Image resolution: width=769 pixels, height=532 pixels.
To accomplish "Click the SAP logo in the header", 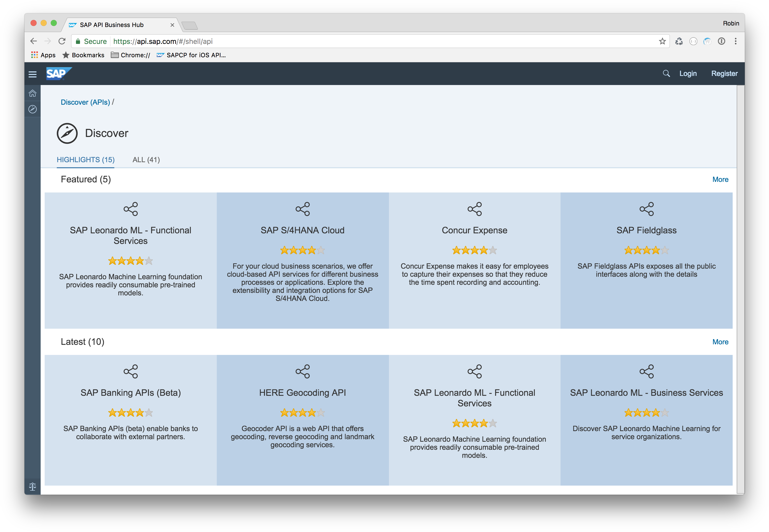I will point(59,74).
